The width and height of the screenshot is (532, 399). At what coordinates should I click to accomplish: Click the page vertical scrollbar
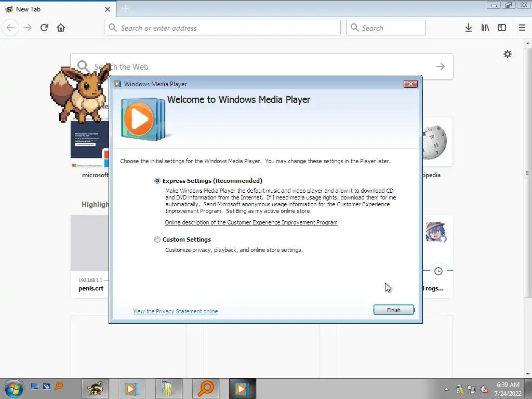pyautogui.click(x=528, y=173)
